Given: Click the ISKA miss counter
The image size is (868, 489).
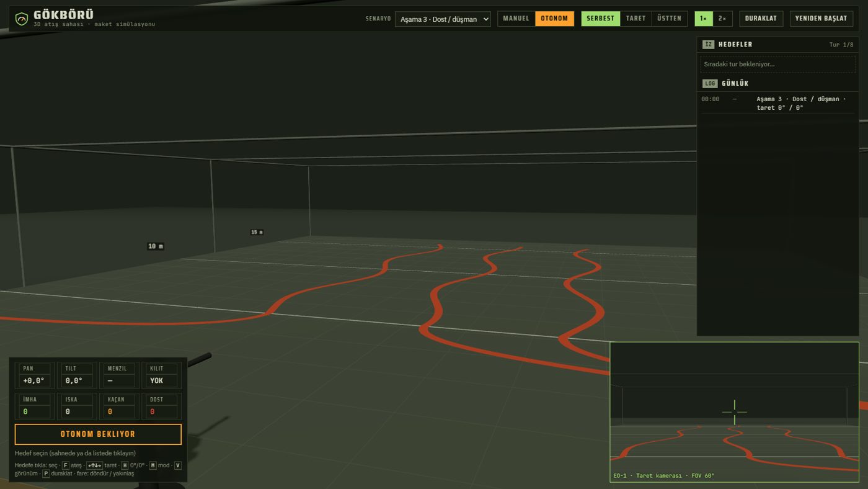Looking at the screenshot, I should (x=77, y=406).
